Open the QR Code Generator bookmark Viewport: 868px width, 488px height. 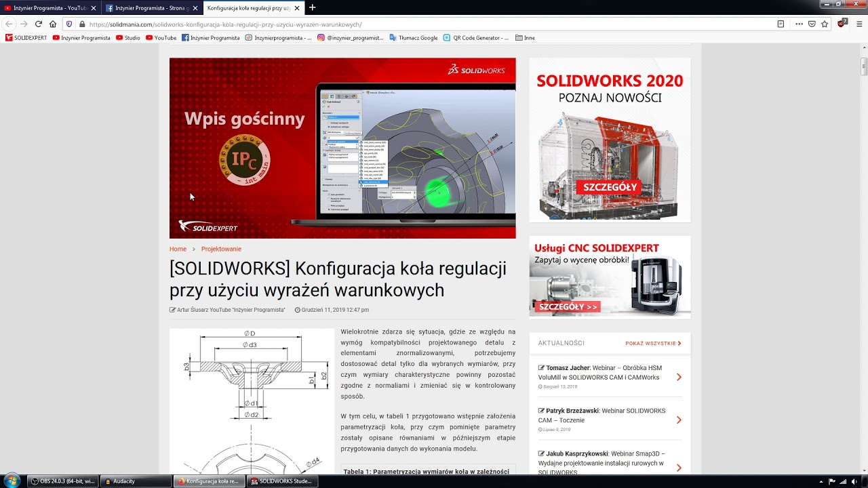click(x=476, y=38)
